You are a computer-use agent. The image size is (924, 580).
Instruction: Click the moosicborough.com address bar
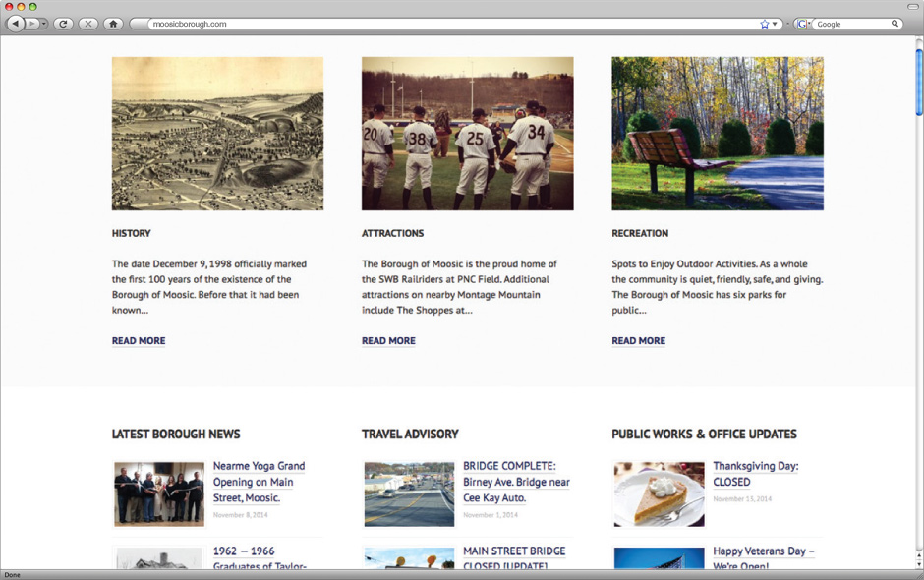(x=457, y=24)
